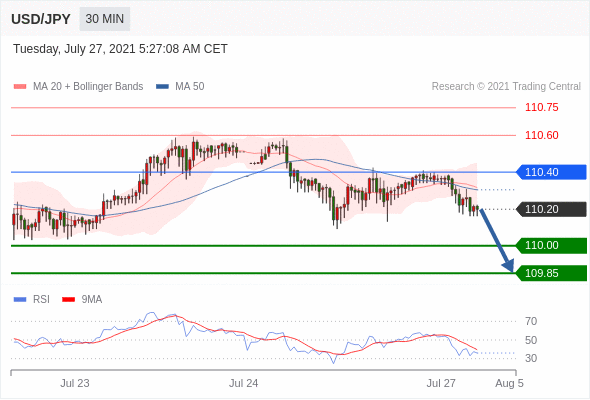The image size is (590, 400).
Task: Click the RSI blue legend swatch
Action: [20, 300]
